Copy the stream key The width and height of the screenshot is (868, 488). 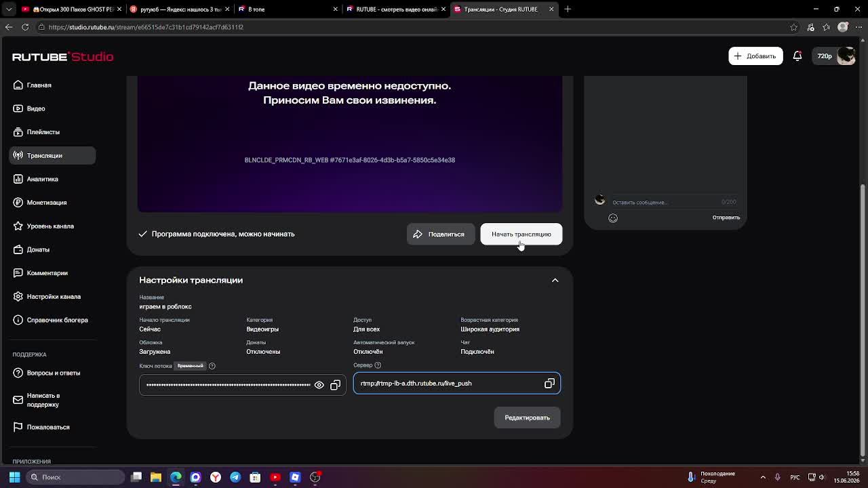tap(335, 385)
